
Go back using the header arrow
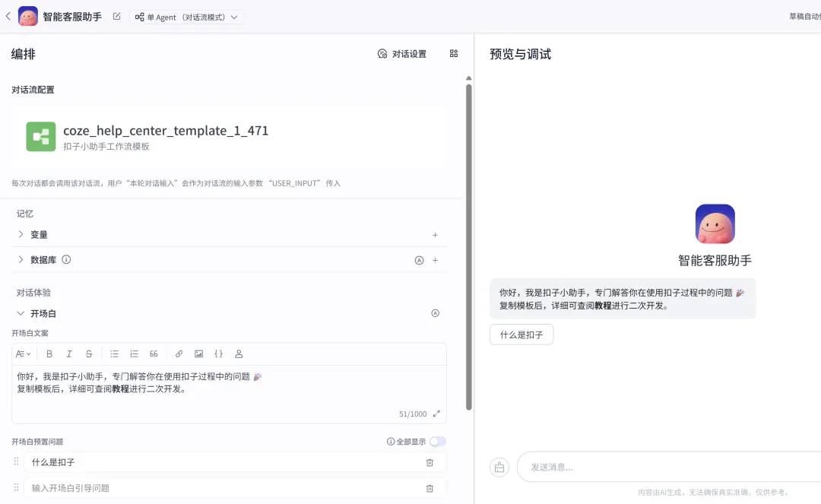pos(8,16)
